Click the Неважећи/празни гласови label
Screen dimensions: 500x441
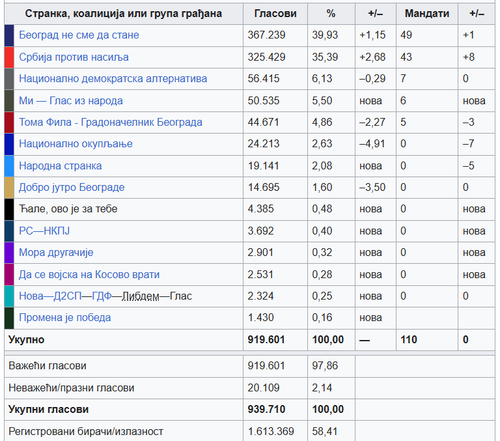(x=71, y=388)
